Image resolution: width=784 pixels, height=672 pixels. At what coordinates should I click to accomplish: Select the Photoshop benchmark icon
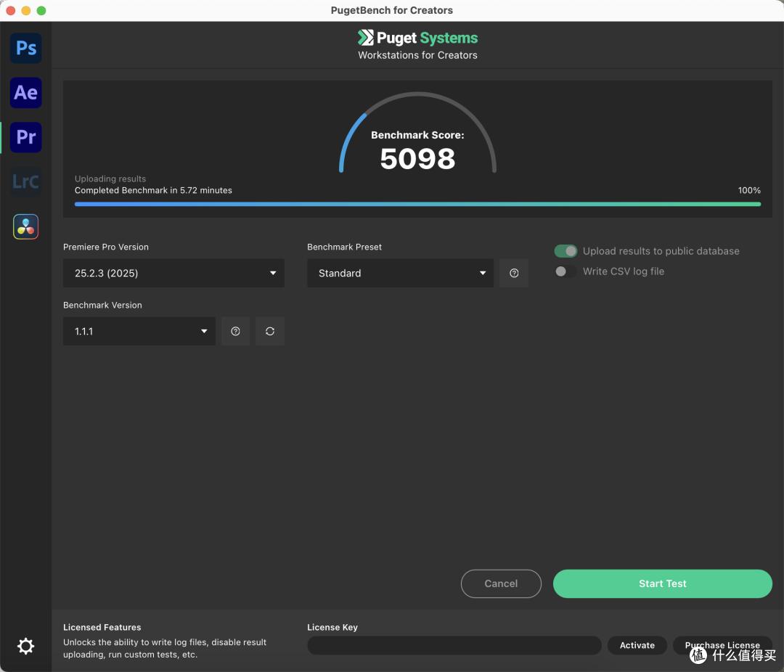coord(26,48)
